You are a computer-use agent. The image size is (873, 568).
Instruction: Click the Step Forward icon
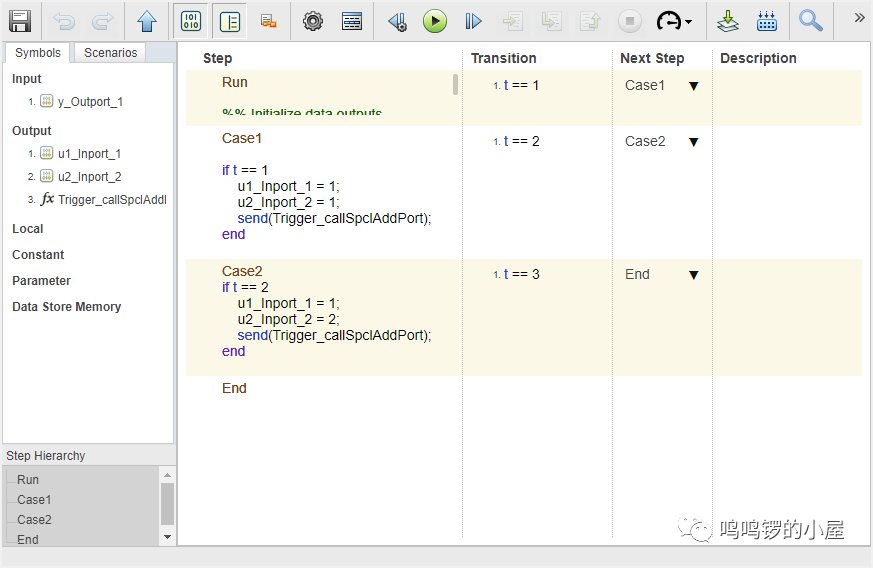473,21
